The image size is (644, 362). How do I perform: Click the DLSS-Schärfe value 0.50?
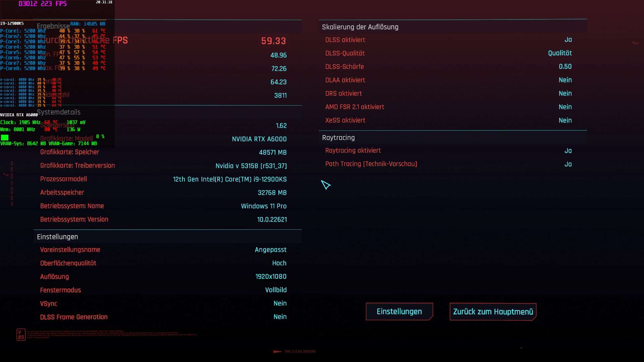pos(565,67)
